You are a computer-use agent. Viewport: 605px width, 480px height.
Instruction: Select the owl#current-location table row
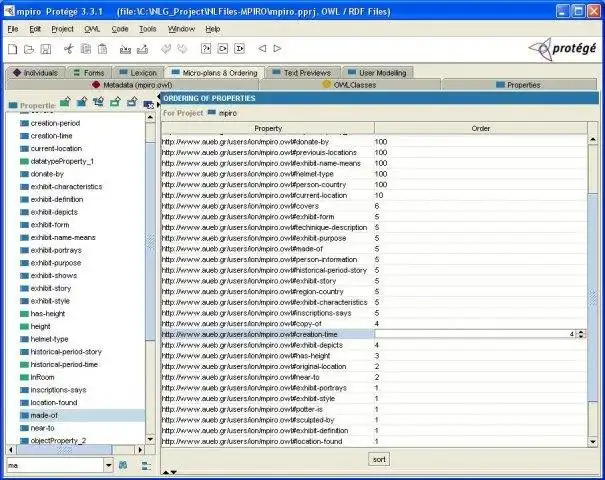pos(374,195)
